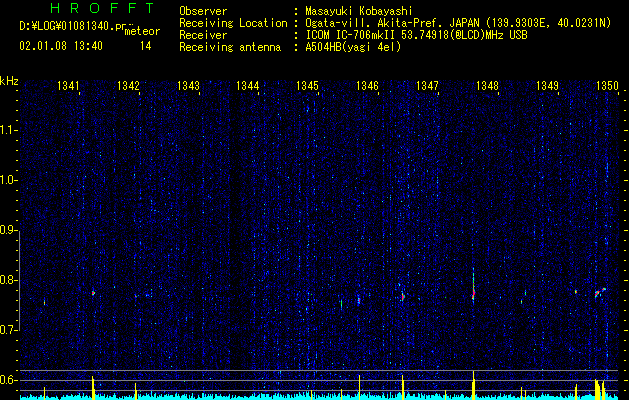Click the 0.8 kHz frequency label
Viewport: 629px width, 400px height.
[8, 280]
